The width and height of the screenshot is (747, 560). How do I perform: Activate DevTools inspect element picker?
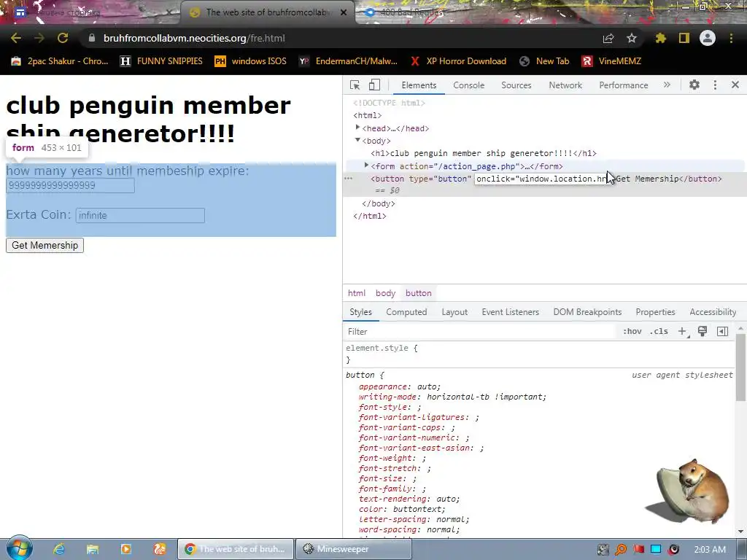(x=355, y=85)
